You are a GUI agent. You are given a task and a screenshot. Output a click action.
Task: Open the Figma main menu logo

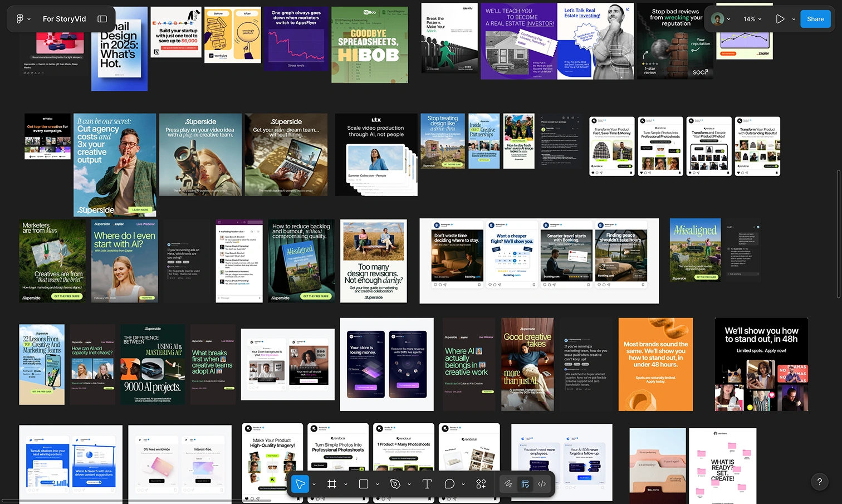(x=19, y=18)
